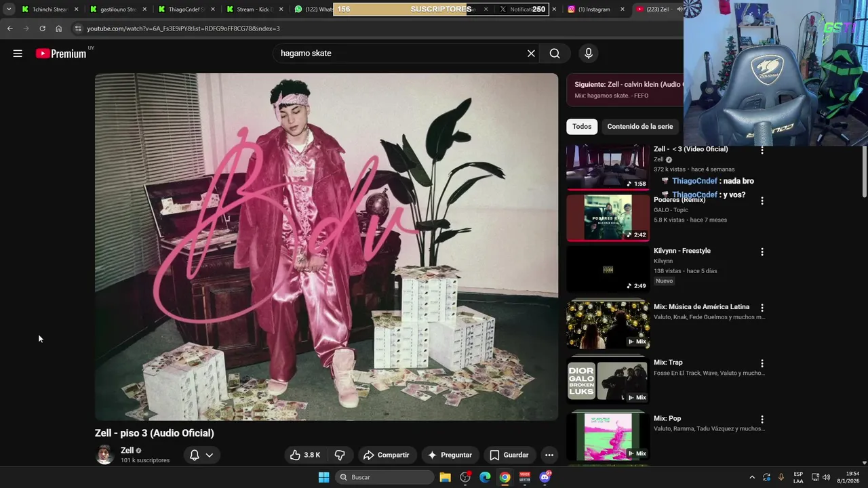Viewport: 868px width, 488px height.
Task: Select the Todos filter chip
Action: [582, 127]
